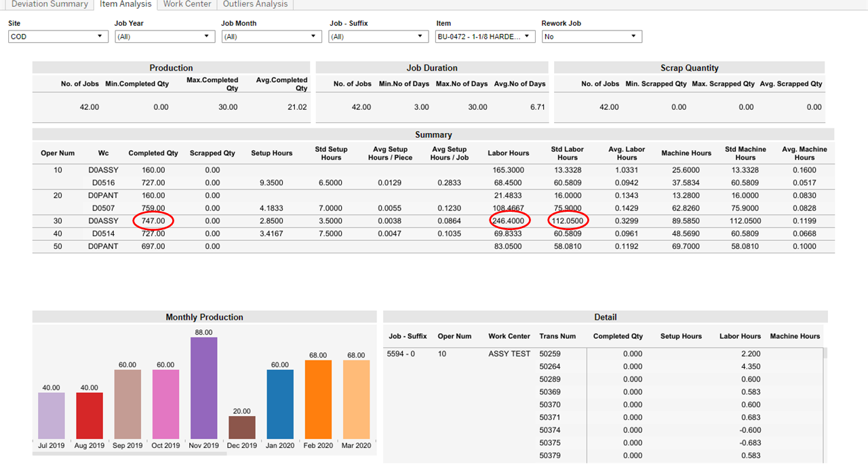
Task: Switch to the Work Center tab
Action: click(186, 5)
